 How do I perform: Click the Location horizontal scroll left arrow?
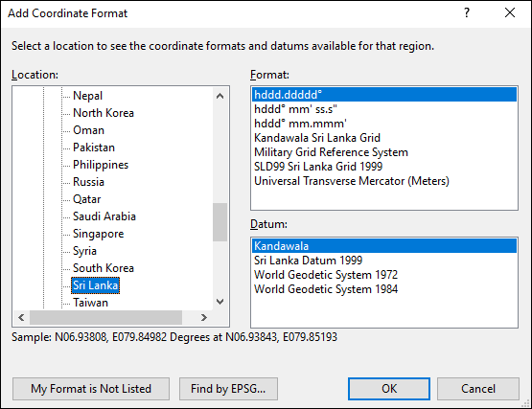[21, 317]
